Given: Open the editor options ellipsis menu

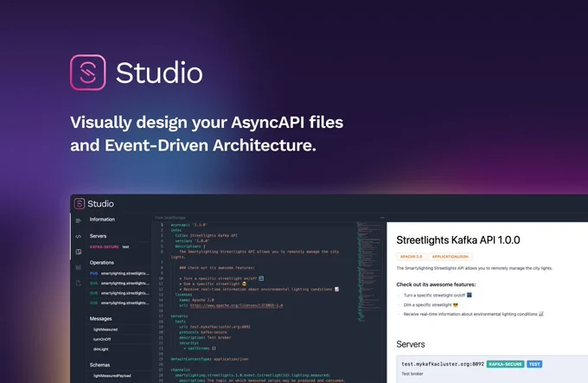Looking at the screenshot, I should click(381, 217).
